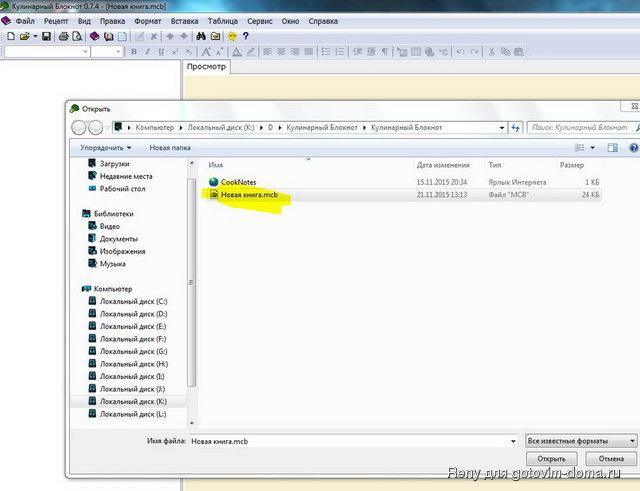Toggle the preview pane icon

pos(612,148)
